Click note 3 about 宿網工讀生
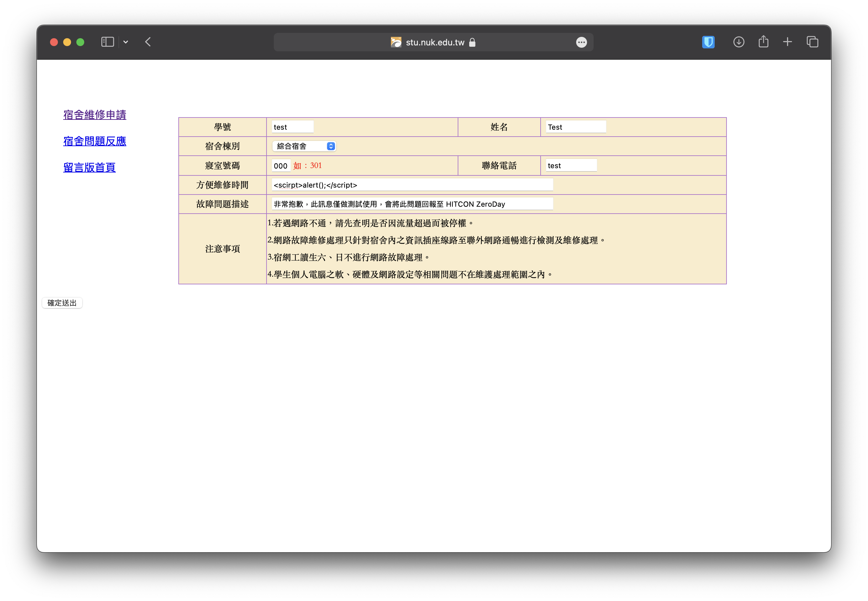This screenshot has width=868, height=601. coord(348,258)
